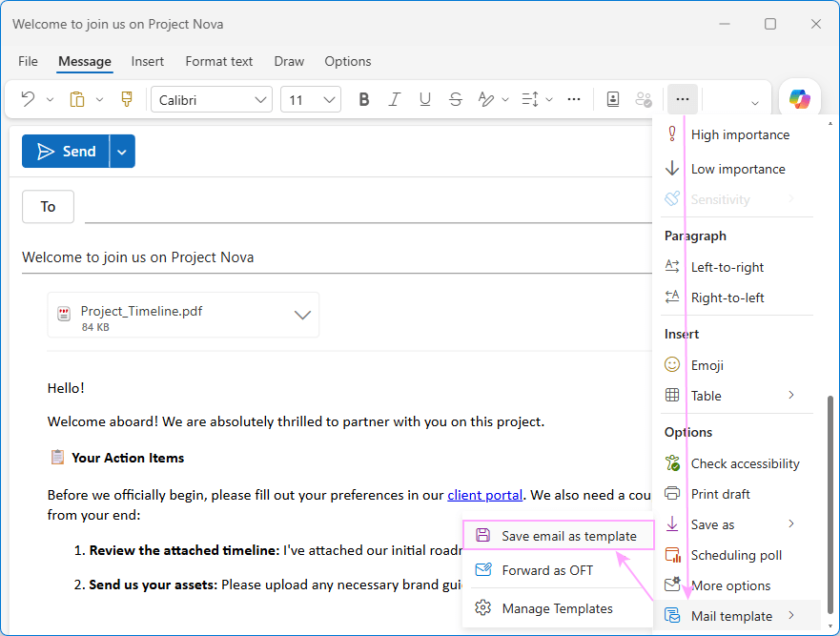Image resolution: width=840 pixels, height=636 pixels.
Task: Click the subject field Welcome to join us
Action: tap(337, 257)
